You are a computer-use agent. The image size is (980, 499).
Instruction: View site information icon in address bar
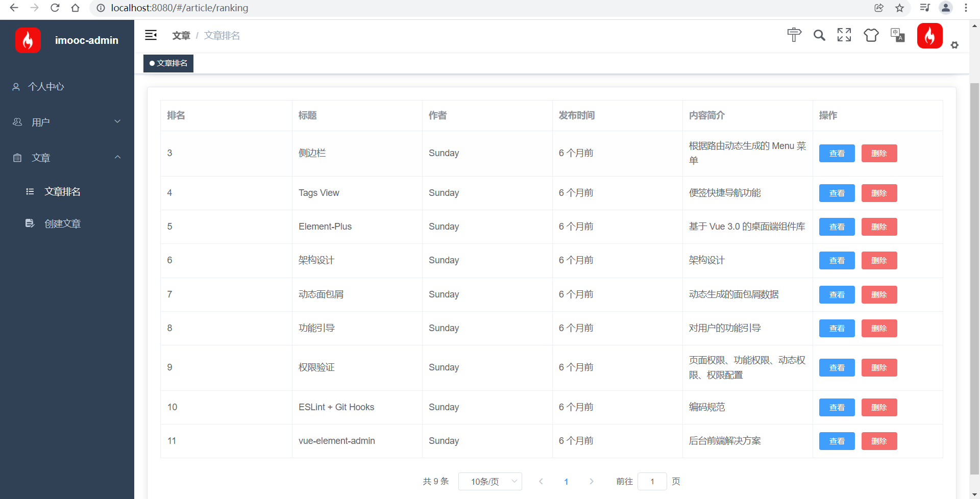(x=101, y=8)
